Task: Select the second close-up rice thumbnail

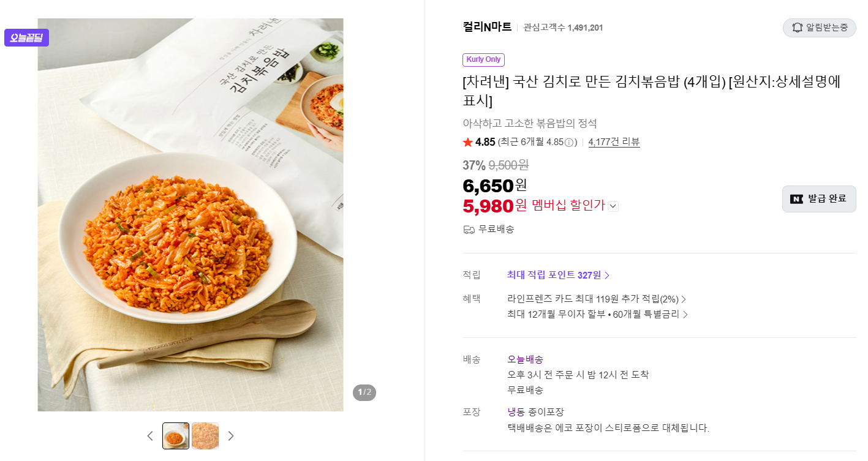Action: point(205,436)
